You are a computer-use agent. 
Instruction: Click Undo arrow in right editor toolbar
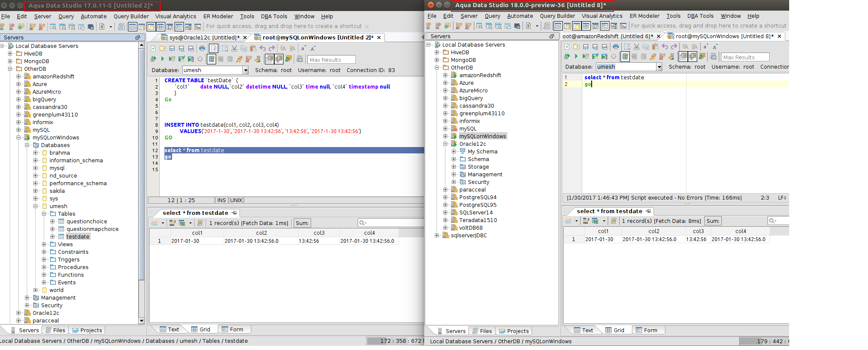coord(665,47)
